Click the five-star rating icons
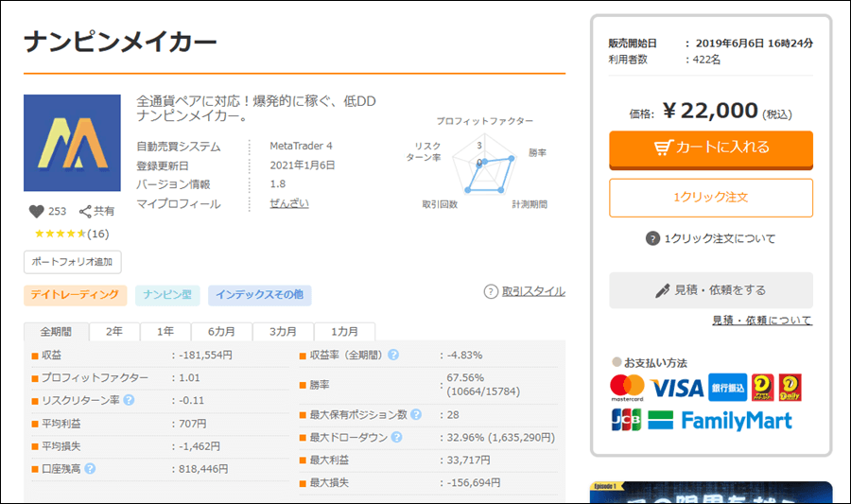The width and height of the screenshot is (851, 504). (60, 234)
